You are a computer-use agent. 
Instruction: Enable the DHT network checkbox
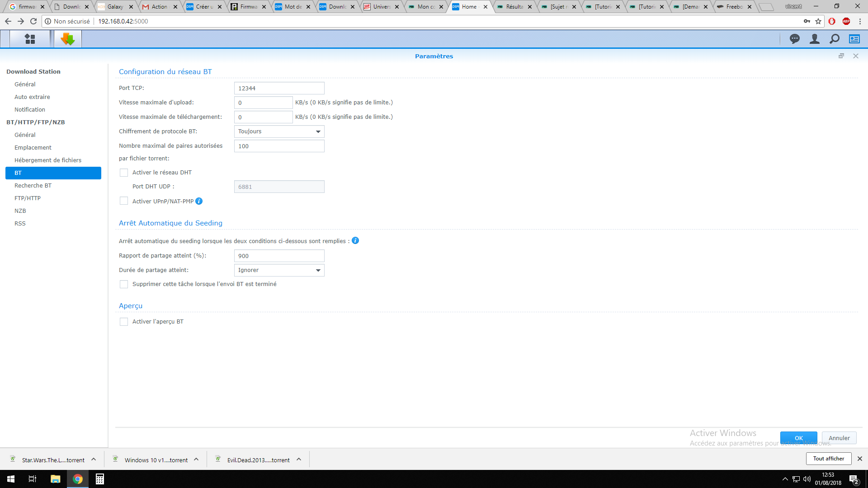tap(124, 173)
